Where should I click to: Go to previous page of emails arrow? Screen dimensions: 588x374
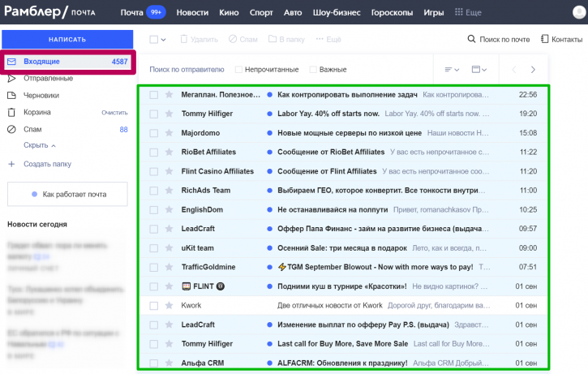pos(514,70)
